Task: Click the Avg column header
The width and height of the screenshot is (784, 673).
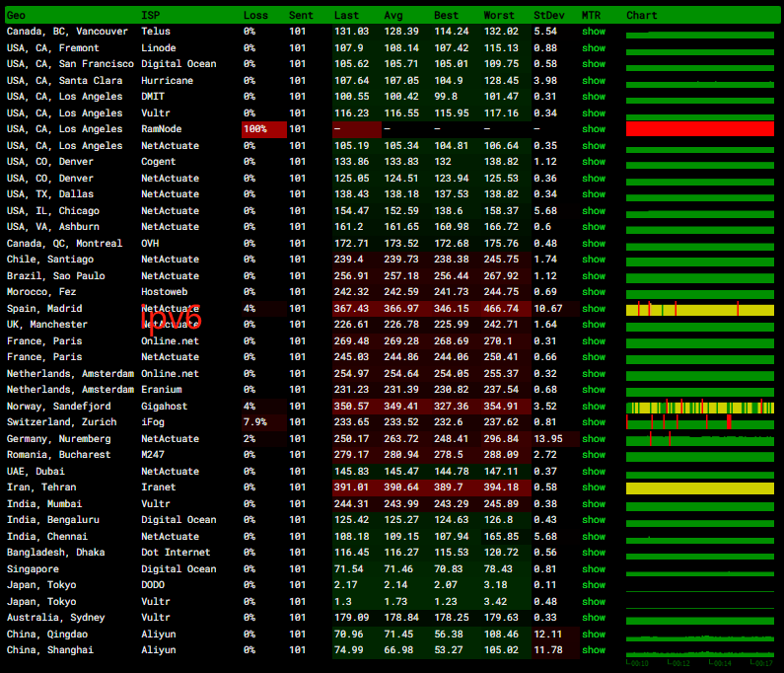Action: coord(393,16)
